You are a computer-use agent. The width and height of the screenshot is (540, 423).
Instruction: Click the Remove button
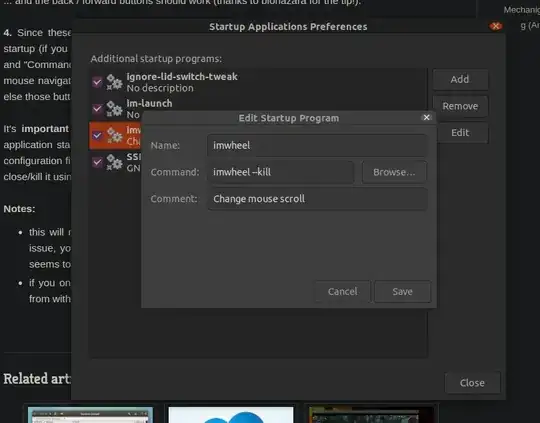point(460,106)
